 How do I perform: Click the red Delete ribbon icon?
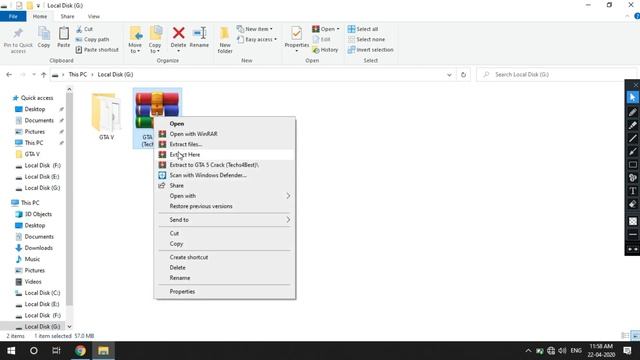(178, 34)
